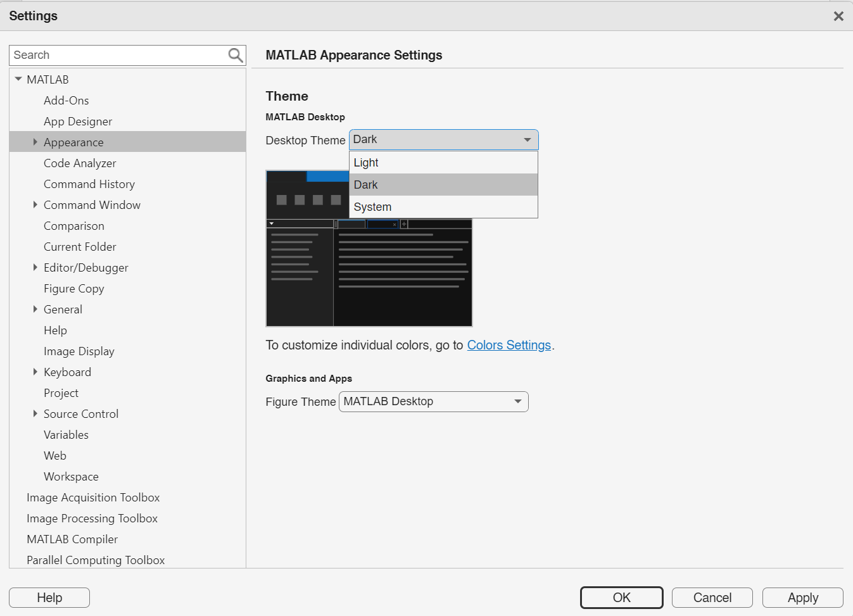The height and width of the screenshot is (616, 853).
Task: Select Add-Ons in the settings tree
Action: tap(66, 100)
